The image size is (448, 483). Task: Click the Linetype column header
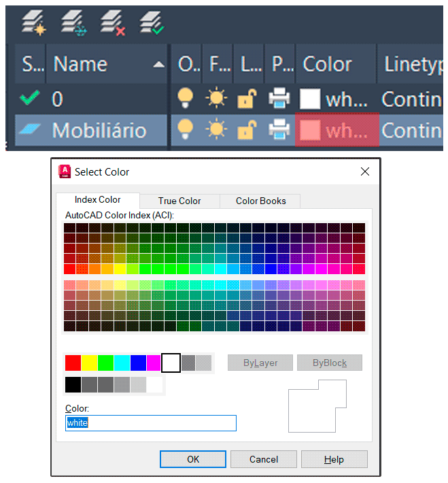coord(410,64)
